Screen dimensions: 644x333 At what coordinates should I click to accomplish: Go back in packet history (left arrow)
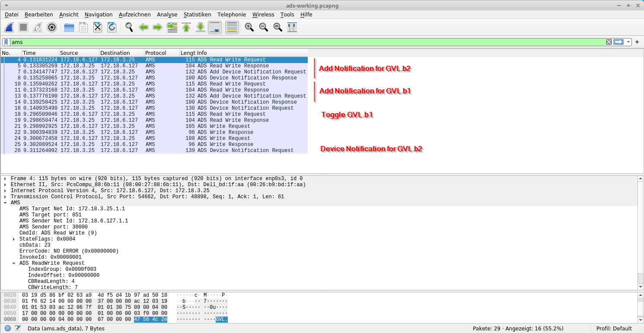tap(143, 28)
